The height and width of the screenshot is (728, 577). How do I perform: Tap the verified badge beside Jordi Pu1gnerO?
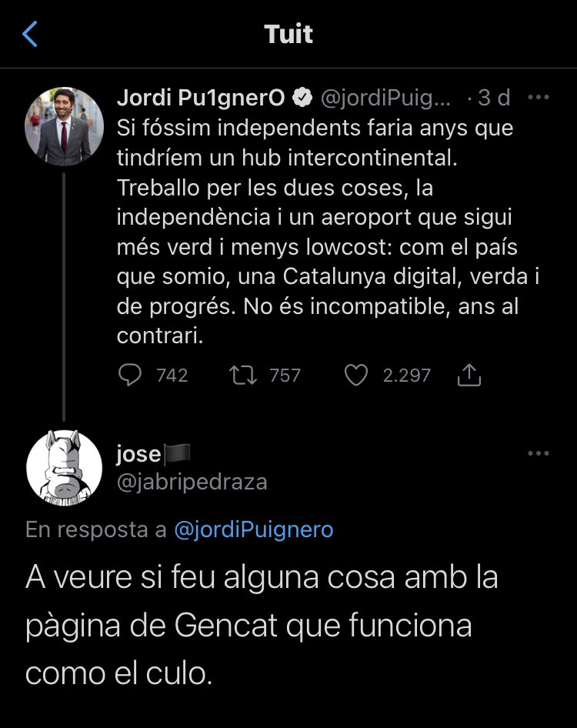click(303, 98)
